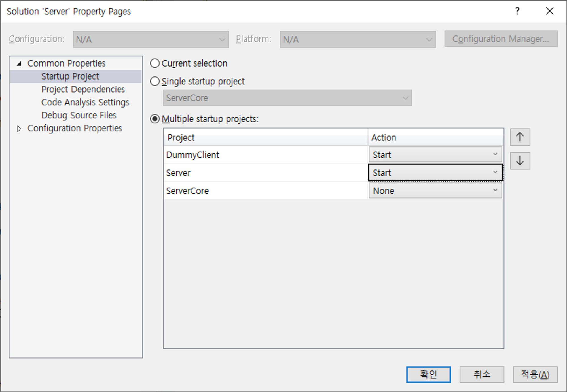567x392 pixels.
Task: Collapse the Common Properties tree node
Action: tap(19, 63)
